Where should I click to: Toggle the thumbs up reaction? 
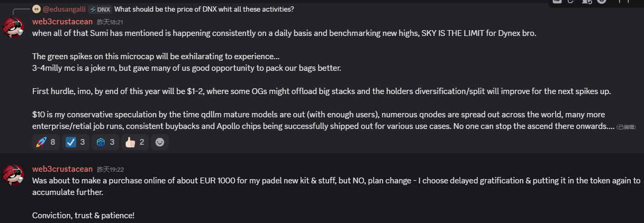[x=134, y=142]
